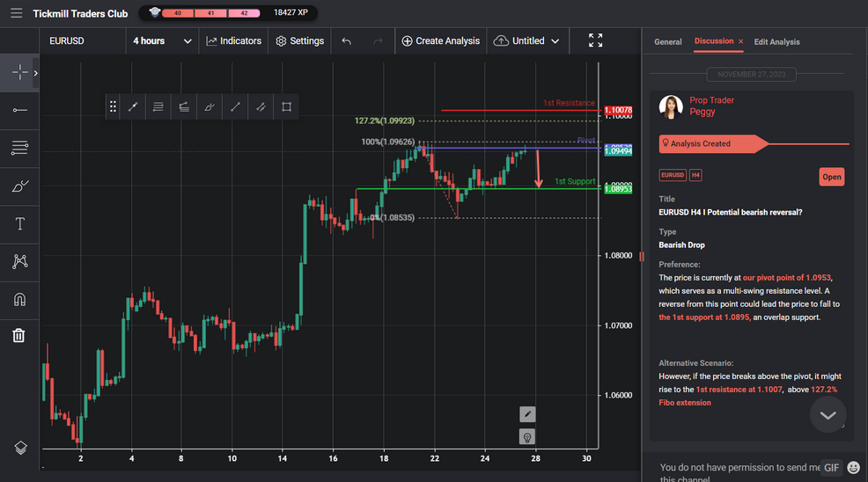
Task: Click the 0%(1.08535) Fibonacci label
Action: 392,217
